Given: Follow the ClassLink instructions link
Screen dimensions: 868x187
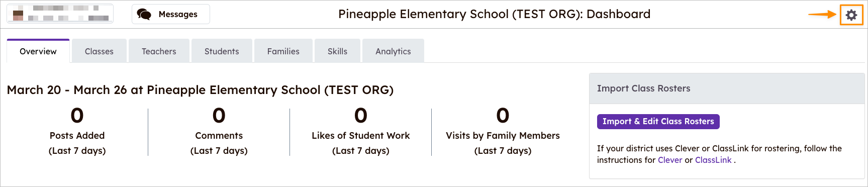Looking at the screenshot, I should (x=713, y=160).
